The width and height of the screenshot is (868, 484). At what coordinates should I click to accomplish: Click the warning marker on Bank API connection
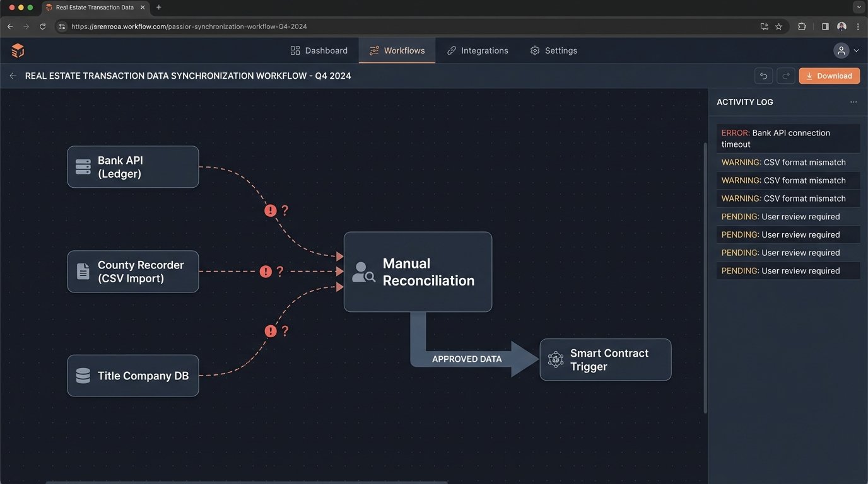pos(271,210)
